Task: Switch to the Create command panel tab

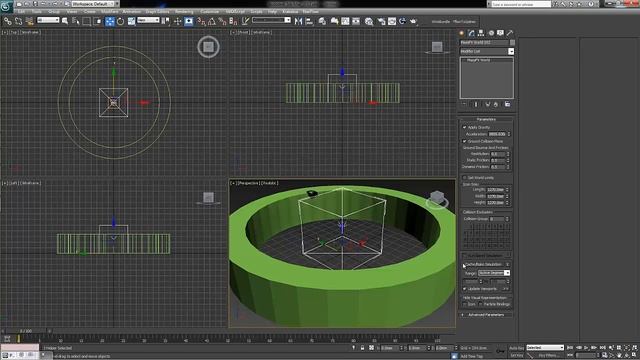Action: pyautogui.click(x=462, y=33)
